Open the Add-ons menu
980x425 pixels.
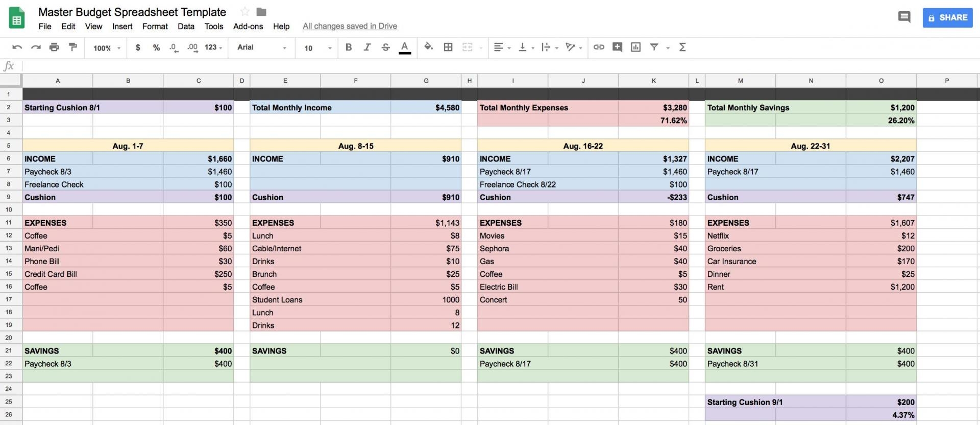(248, 26)
